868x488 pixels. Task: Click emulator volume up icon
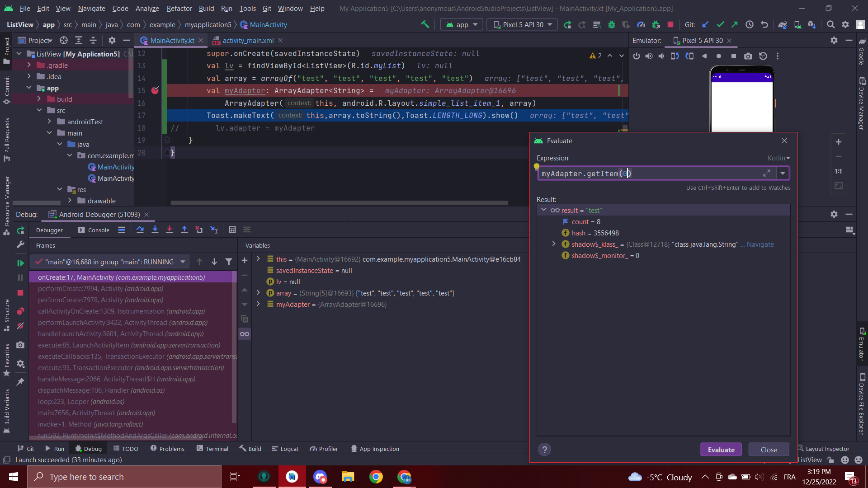(649, 56)
